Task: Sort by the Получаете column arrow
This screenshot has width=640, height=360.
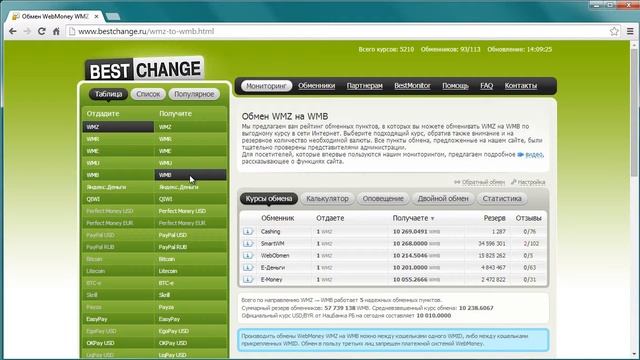Action: [433, 219]
